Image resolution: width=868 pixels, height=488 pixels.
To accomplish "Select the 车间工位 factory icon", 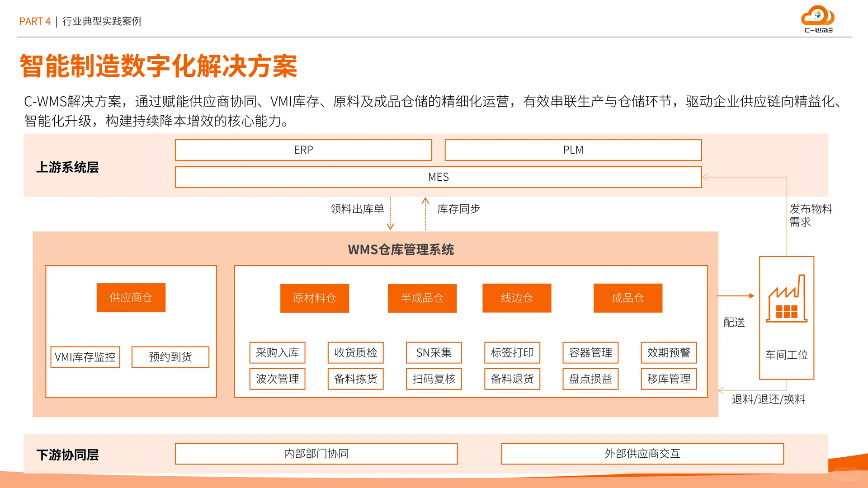I will tap(786, 298).
